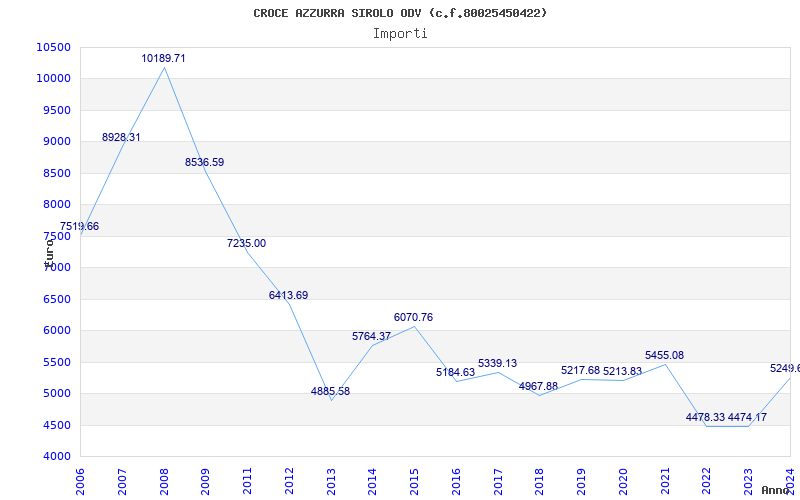Click the y-axis value 8000

tap(56, 205)
